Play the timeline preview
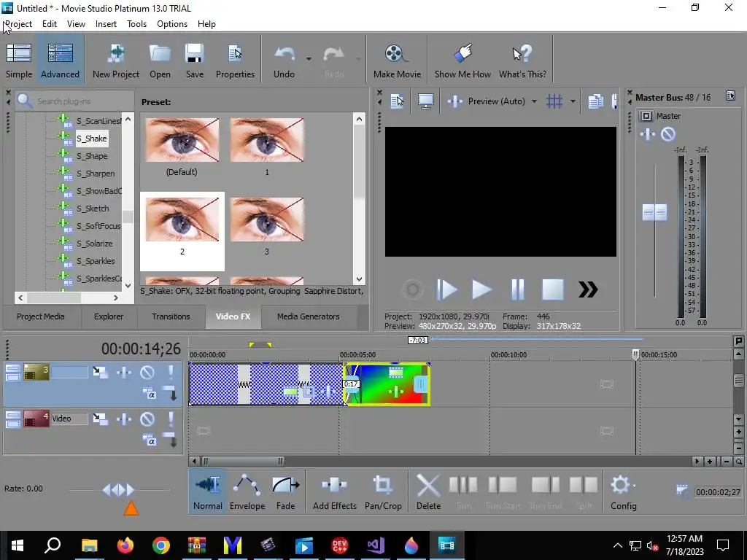 coord(481,289)
